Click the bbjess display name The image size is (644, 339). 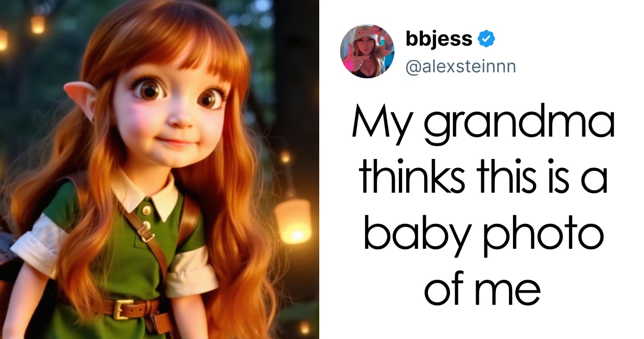pos(438,40)
